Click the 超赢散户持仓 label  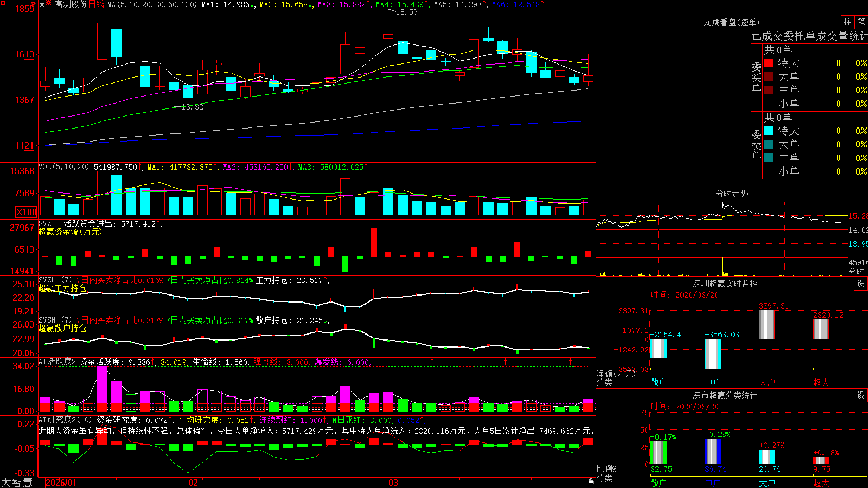[62, 328]
